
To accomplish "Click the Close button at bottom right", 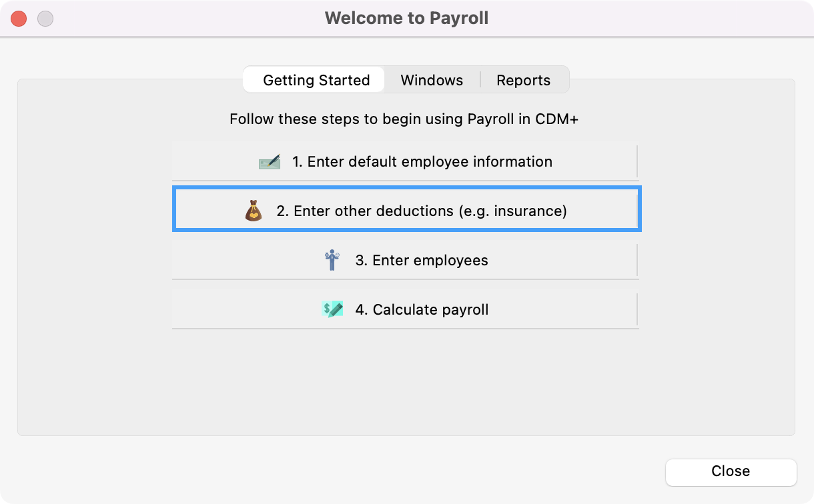I will [x=731, y=471].
